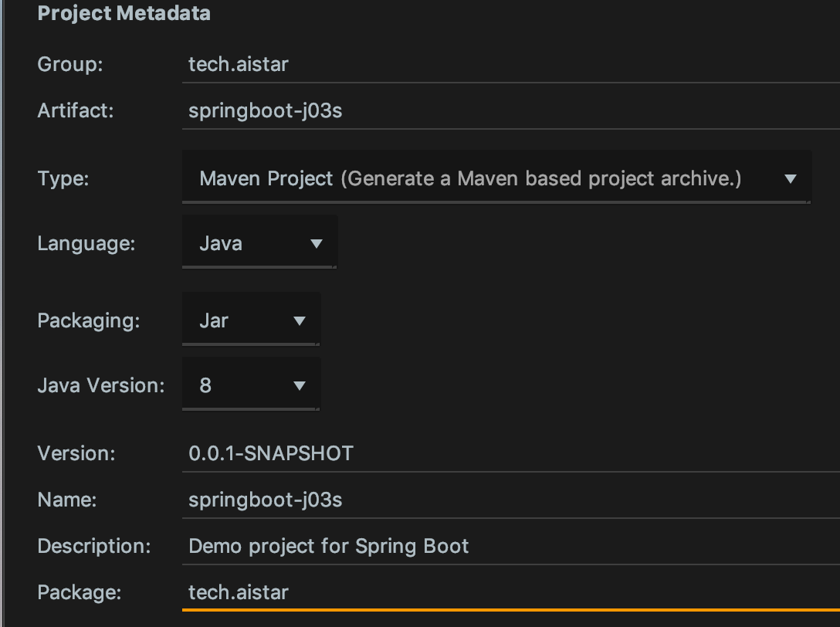Click the down arrow beside Java version 8
Image resolution: width=840 pixels, height=627 pixels.
click(300, 386)
